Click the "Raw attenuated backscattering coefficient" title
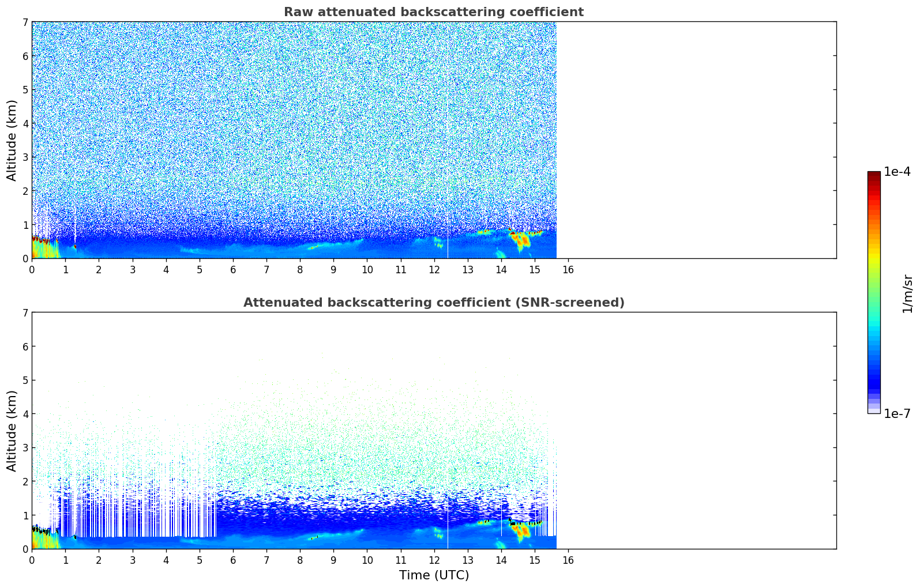 pyautogui.click(x=434, y=12)
